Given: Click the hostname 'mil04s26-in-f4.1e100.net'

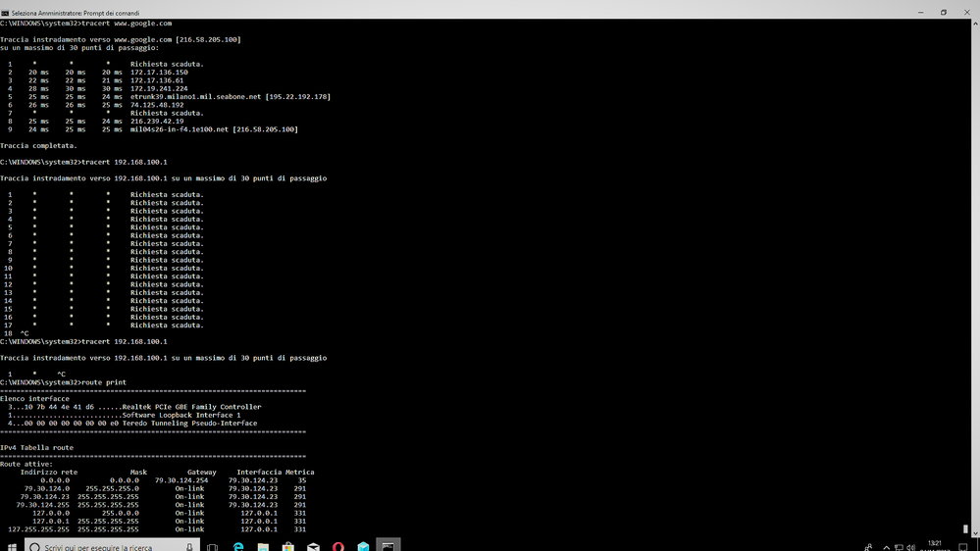Looking at the screenshot, I should (x=180, y=129).
